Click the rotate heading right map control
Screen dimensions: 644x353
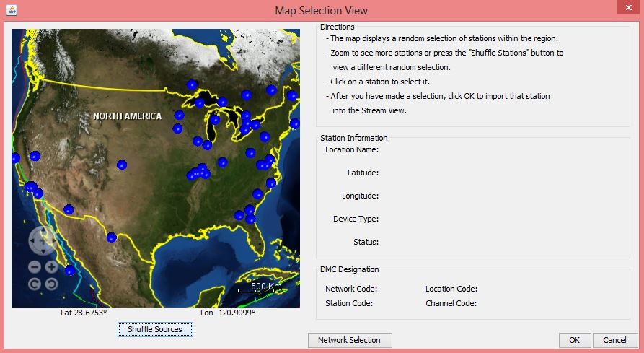point(51,284)
